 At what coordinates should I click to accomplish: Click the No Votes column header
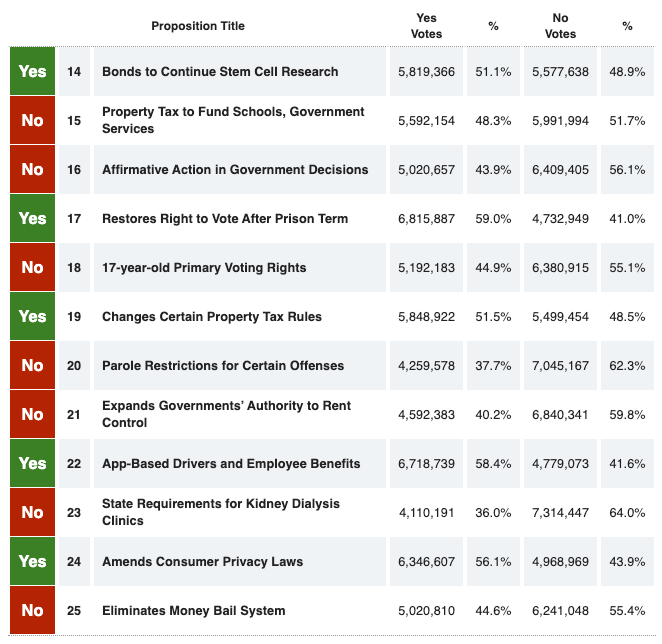560,26
